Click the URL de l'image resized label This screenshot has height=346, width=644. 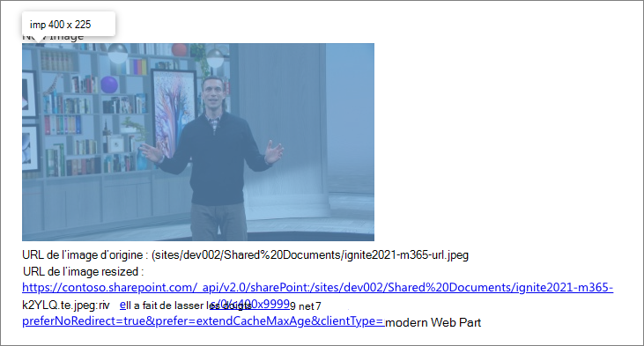click(84, 272)
